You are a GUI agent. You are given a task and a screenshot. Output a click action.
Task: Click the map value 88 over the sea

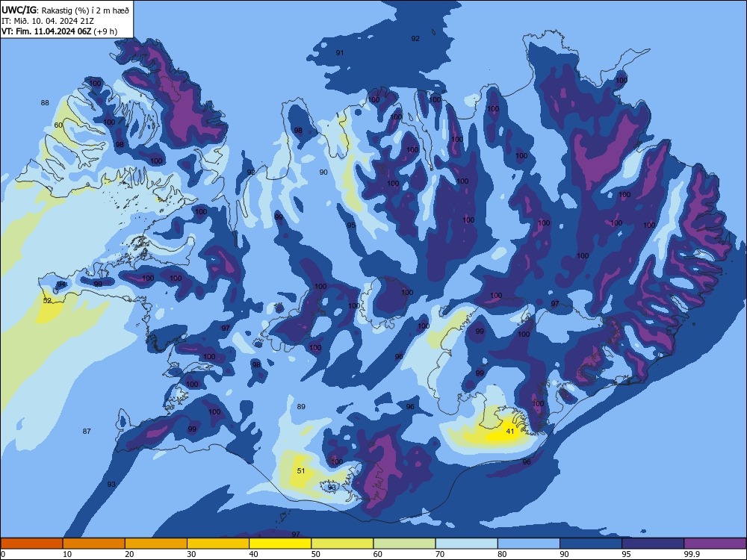(45, 102)
